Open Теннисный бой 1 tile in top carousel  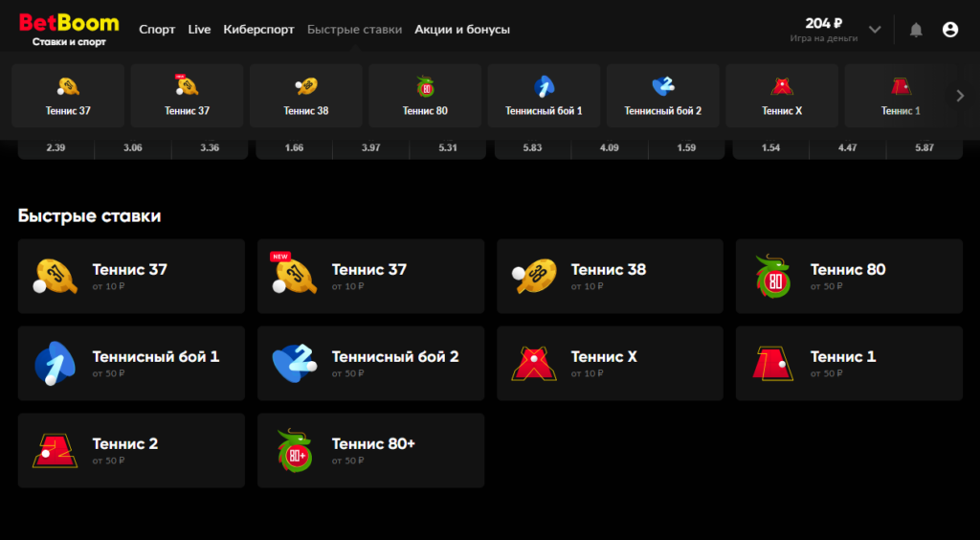[544, 96]
